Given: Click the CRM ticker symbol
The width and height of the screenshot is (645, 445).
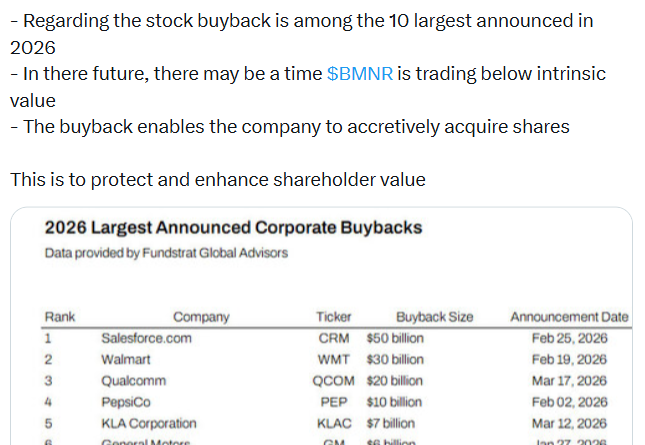Looking at the screenshot, I should click(x=333, y=338).
